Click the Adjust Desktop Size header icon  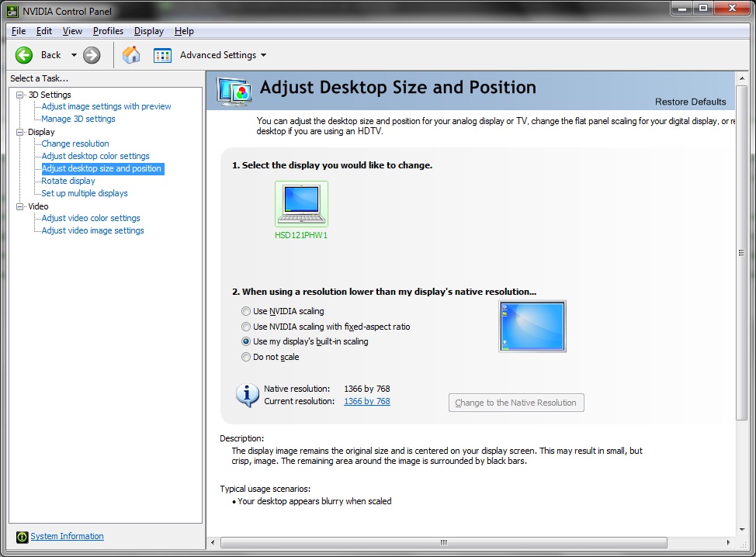pos(234,91)
